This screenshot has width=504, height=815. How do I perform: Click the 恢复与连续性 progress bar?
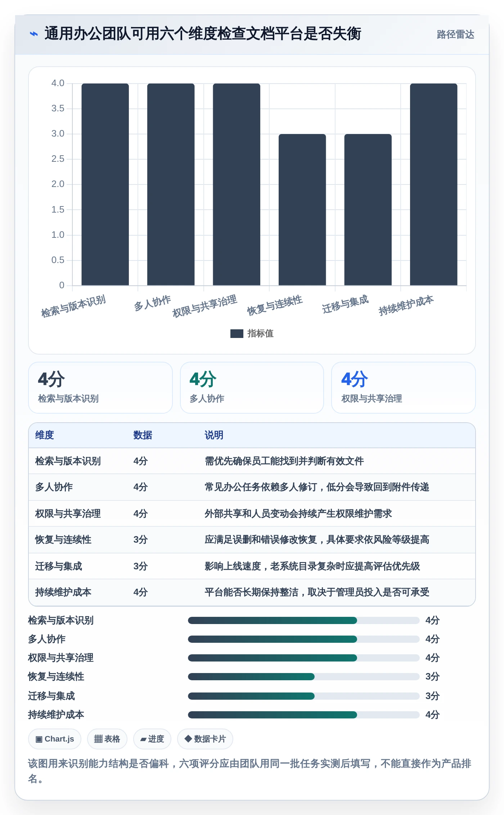coord(303,677)
